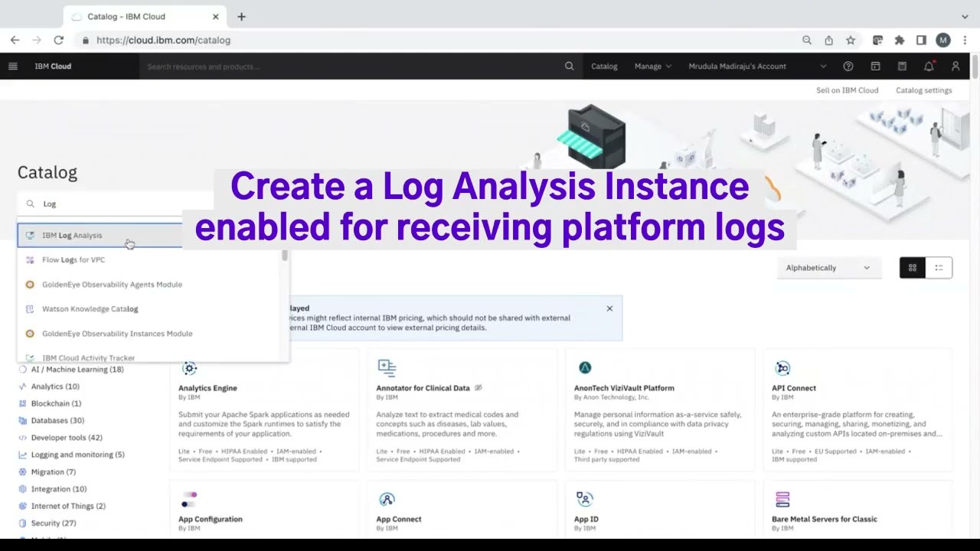Click the App Configuration tile icon

pos(189,500)
